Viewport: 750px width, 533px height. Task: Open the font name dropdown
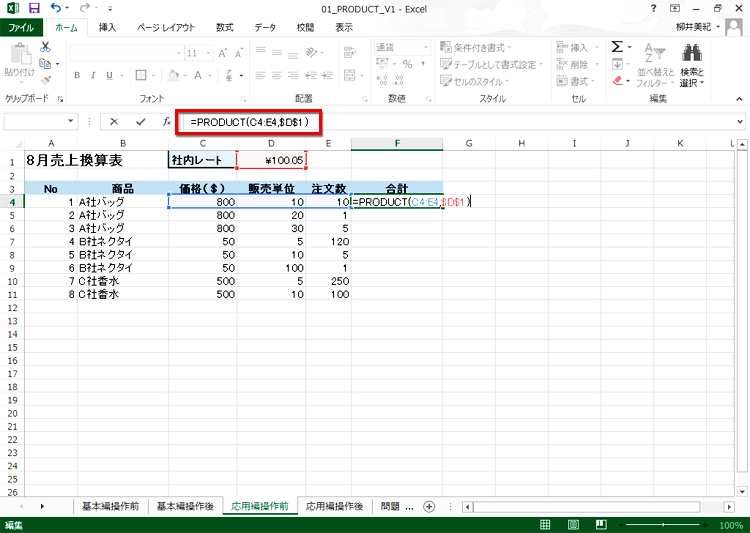(179, 53)
